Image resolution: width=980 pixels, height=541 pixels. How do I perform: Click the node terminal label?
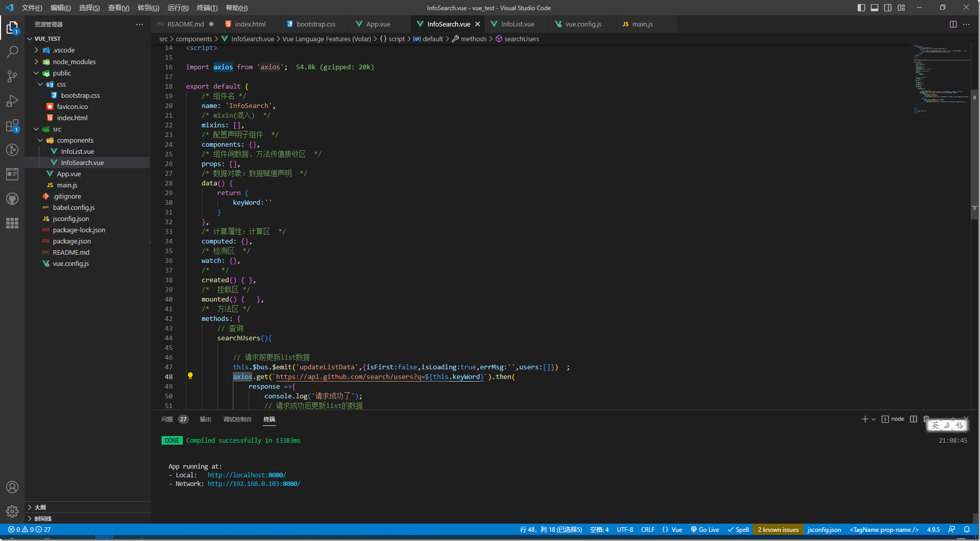[x=893, y=419]
